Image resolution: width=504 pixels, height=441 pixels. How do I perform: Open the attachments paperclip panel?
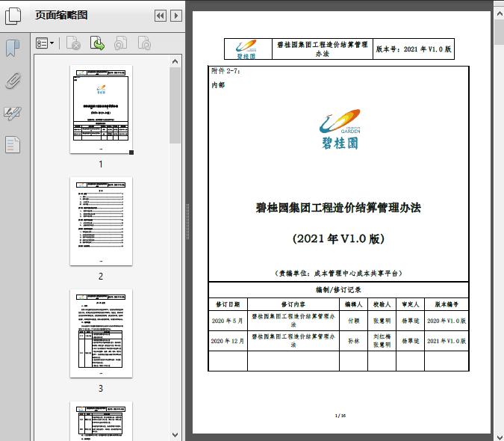(x=13, y=81)
